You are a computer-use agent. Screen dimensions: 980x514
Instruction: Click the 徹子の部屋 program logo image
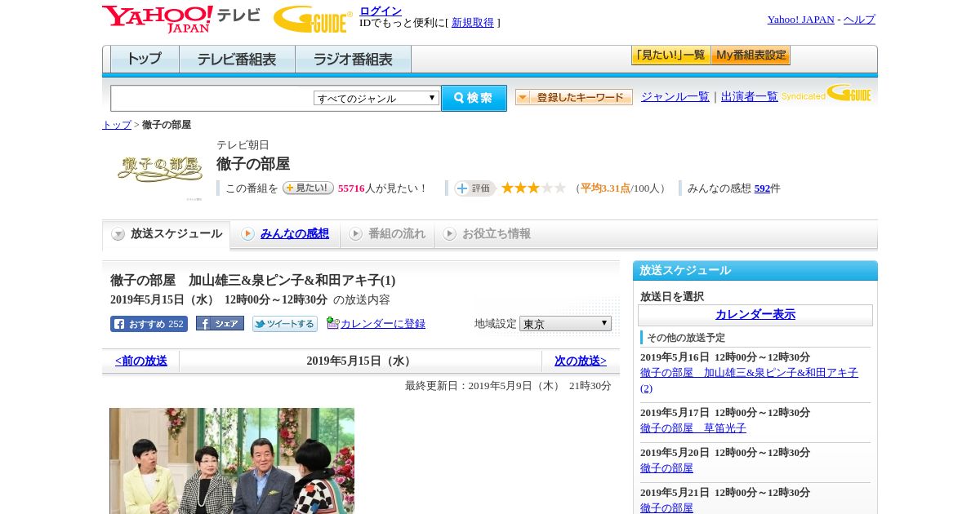click(x=160, y=171)
